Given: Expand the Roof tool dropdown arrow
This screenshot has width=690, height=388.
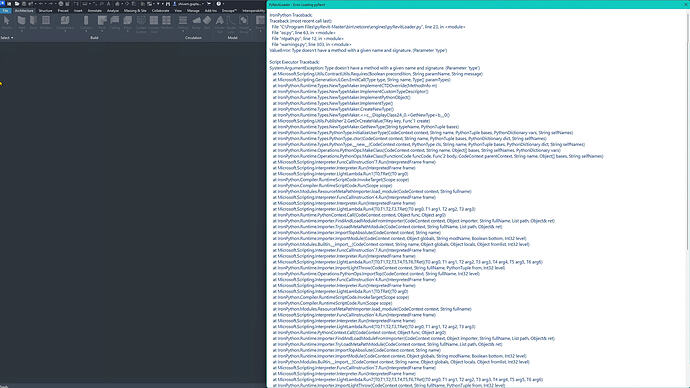Looking at the screenshot, I should pos(102,31).
